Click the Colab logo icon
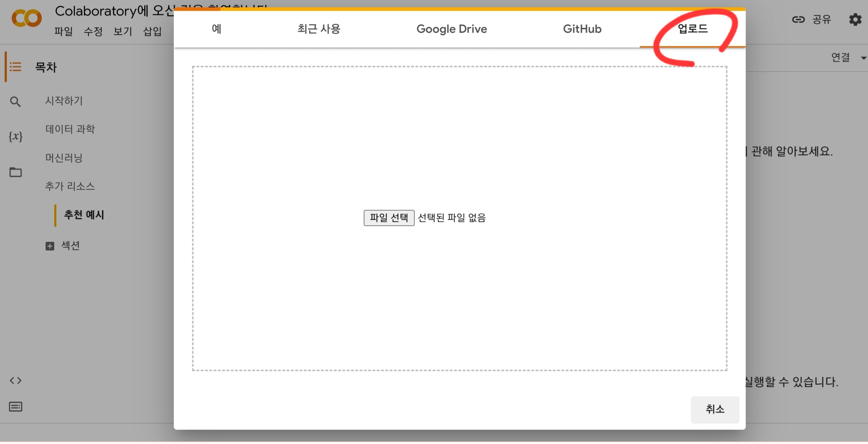 pyautogui.click(x=27, y=18)
